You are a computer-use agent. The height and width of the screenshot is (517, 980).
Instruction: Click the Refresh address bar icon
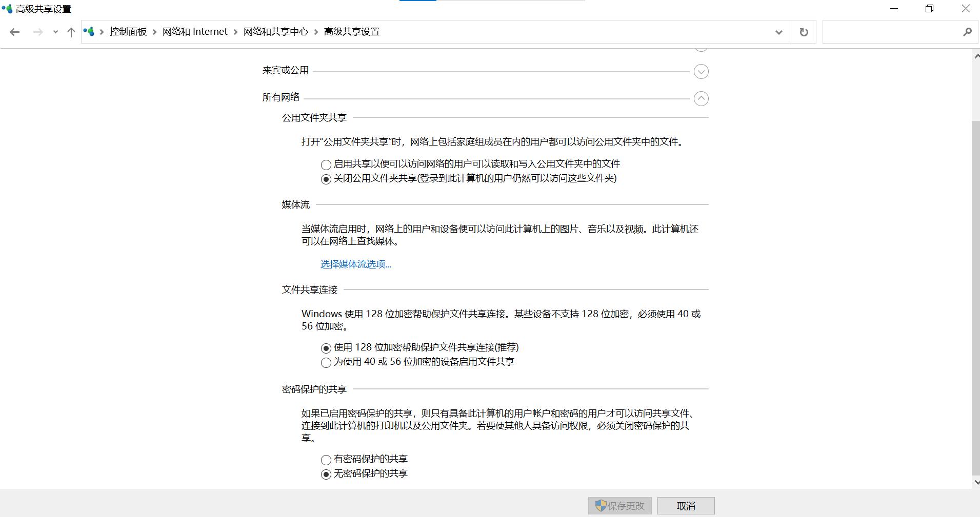click(804, 31)
